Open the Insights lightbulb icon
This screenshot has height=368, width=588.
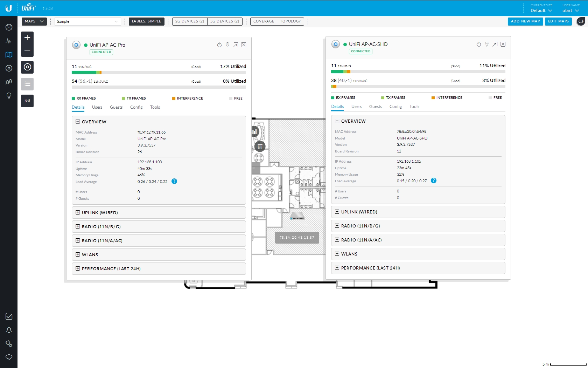click(9, 96)
